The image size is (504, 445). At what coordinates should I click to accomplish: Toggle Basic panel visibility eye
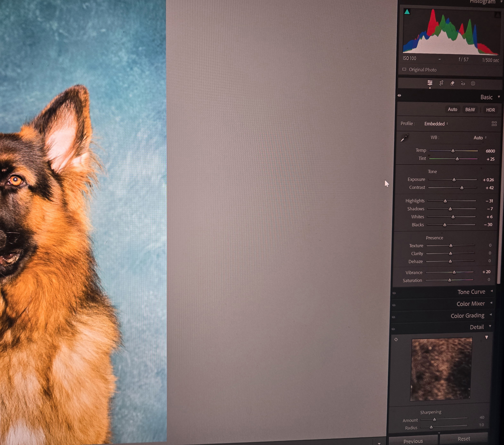click(399, 96)
